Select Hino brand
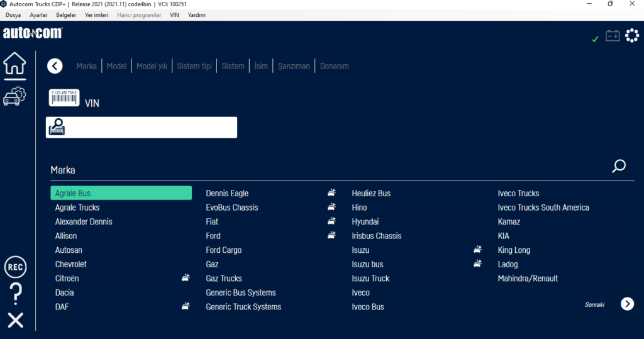Screen dimensions: 644x339 pos(359,208)
